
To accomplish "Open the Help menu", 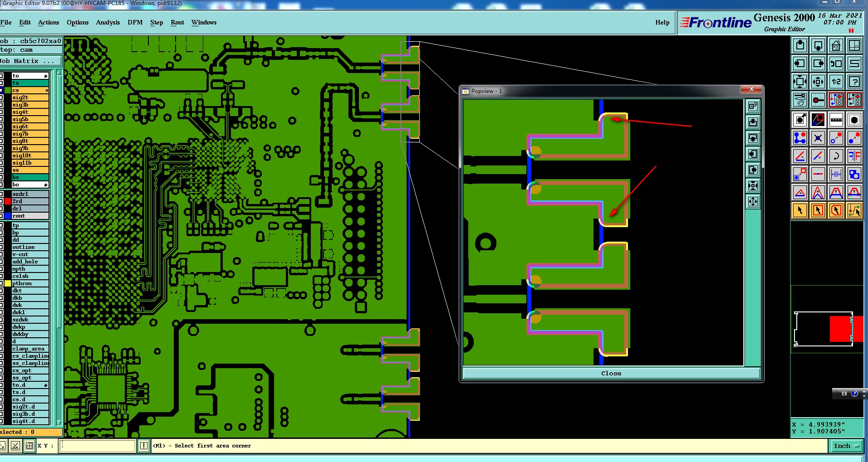I will click(x=662, y=22).
